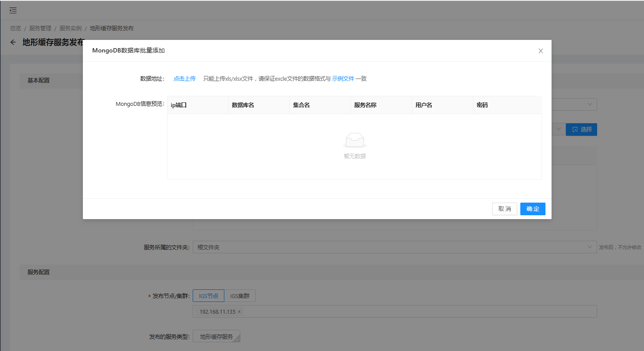
Task: Select the 地形缓存服务 service type
Action: click(x=217, y=336)
